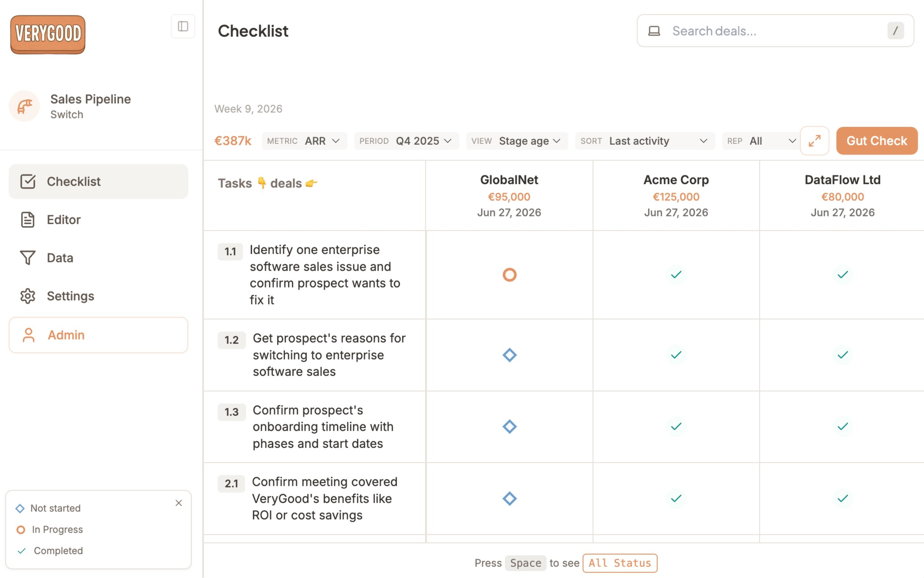The height and width of the screenshot is (578, 924).
Task: Click the Data funnel icon
Action: [x=28, y=258]
